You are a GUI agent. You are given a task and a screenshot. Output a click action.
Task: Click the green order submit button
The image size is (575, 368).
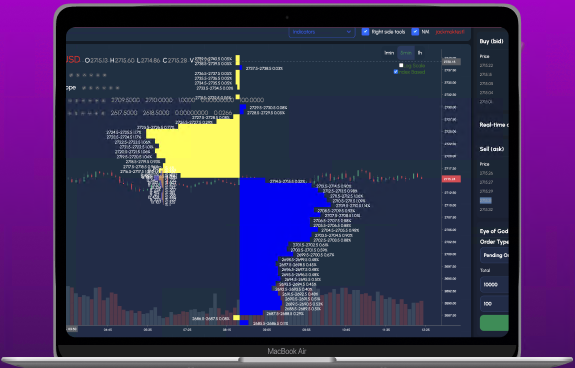pos(494,323)
